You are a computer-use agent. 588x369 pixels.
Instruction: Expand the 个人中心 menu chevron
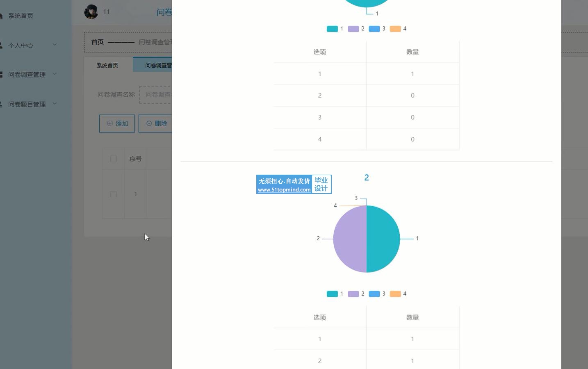point(55,45)
